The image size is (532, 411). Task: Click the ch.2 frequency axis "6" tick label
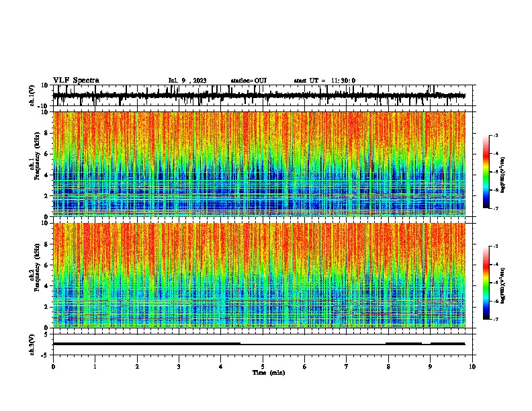46,265
